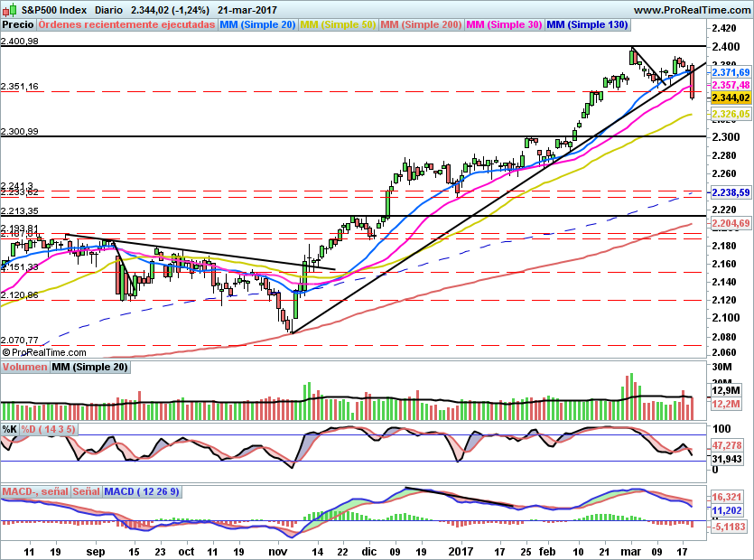Select the Órdenes recientemente ejecutadas label
The height and width of the screenshot is (560, 754).
pyautogui.click(x=127, y=24)
